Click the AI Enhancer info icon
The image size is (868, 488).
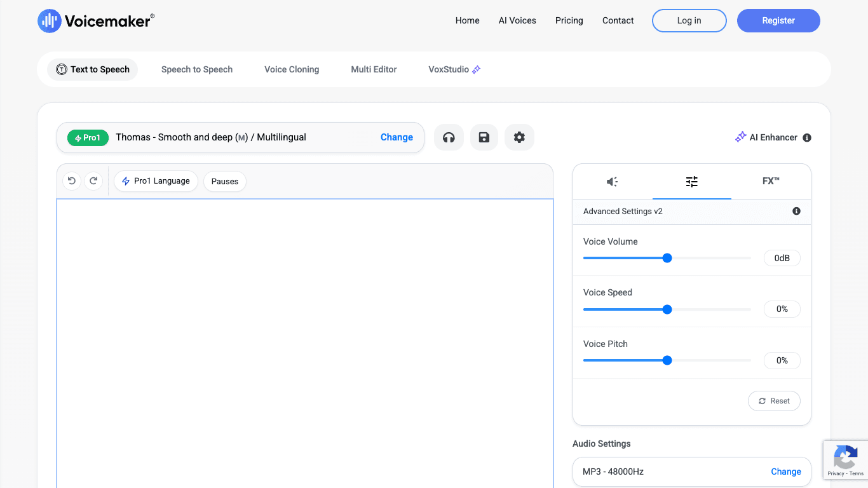pos(807,137)
